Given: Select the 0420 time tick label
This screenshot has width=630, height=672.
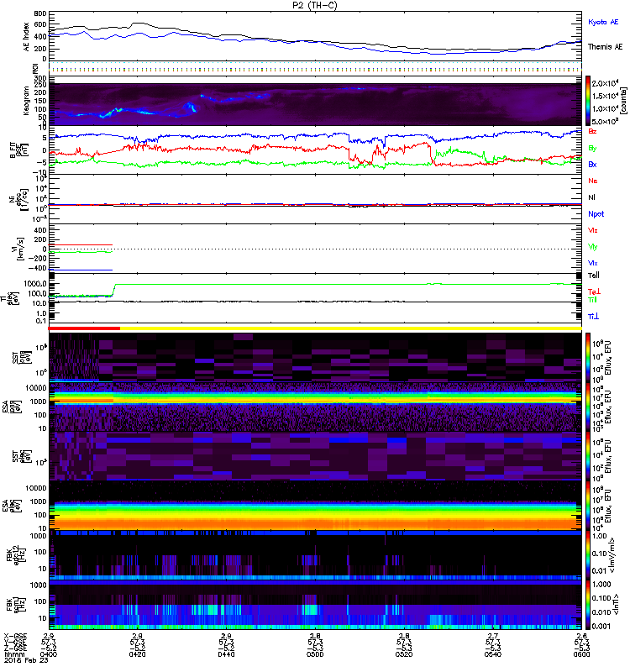Looking at the screenshot, I should [137, 654].
